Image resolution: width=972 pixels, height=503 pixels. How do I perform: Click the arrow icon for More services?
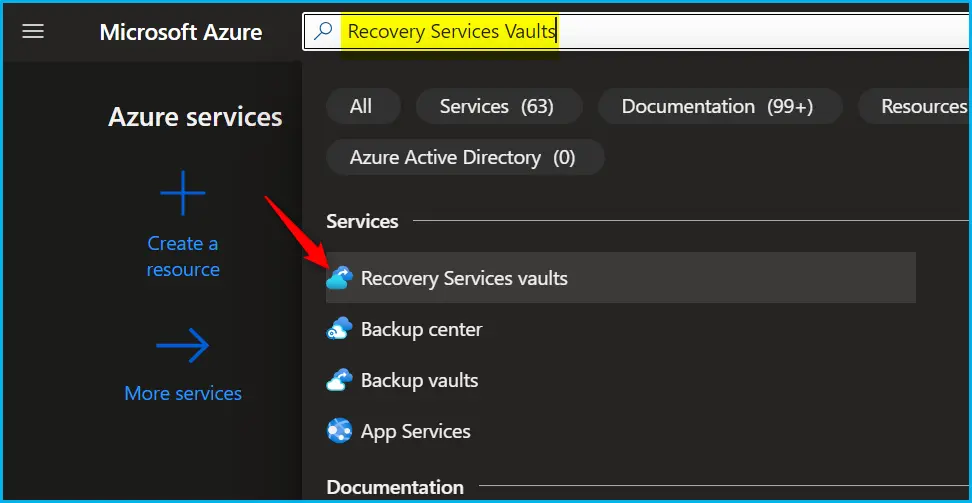183,345
